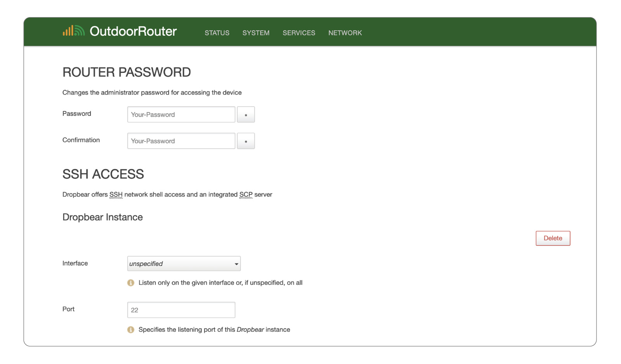This screenshot has width=621, height=364.
Task: Open the SERVICES menu
Action: tap(299, 33)
